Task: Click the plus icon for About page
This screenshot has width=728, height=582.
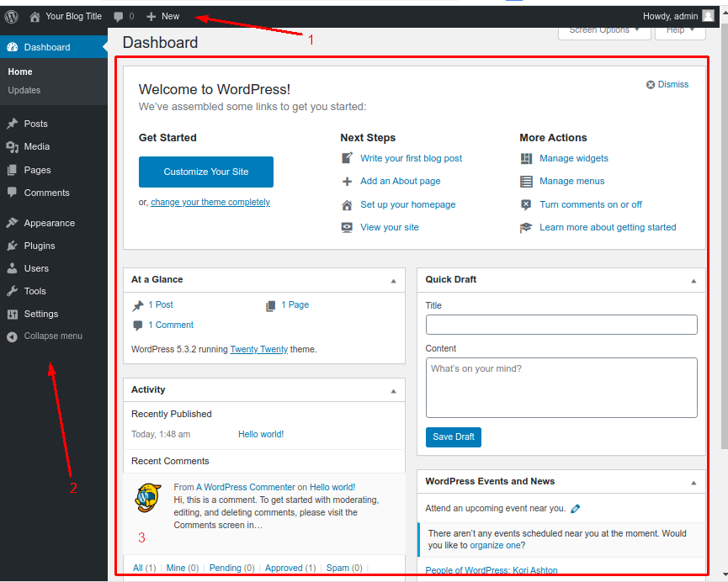Action: [347, 182]
